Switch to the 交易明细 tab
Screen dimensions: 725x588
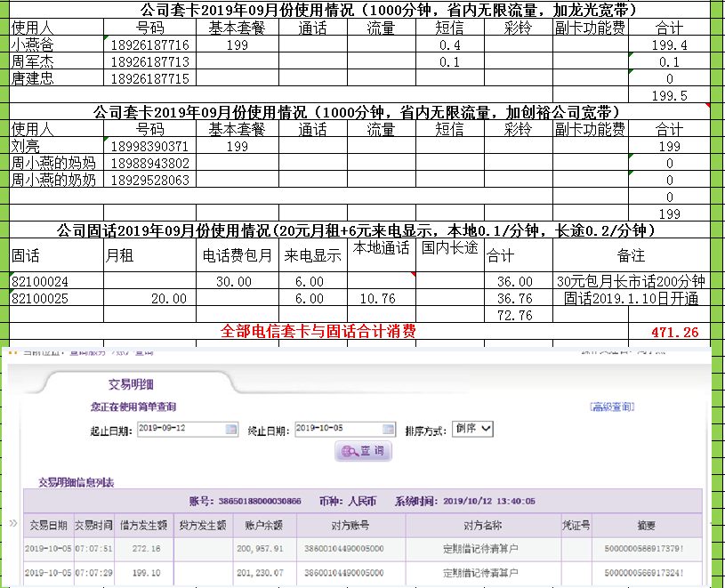click(126, 384)
